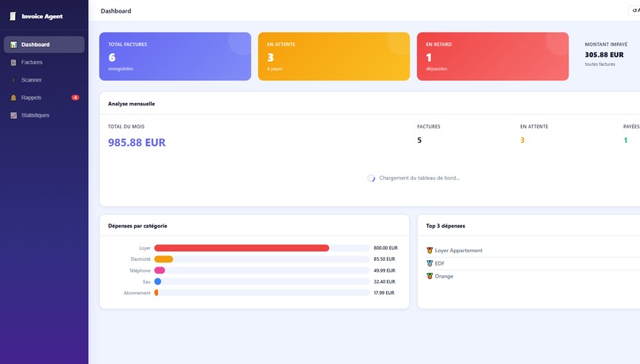Click the Top 3 dépenses heading
Image resolution: width=640 pixels, height=364 pixels.
click(x=445, y=226)
